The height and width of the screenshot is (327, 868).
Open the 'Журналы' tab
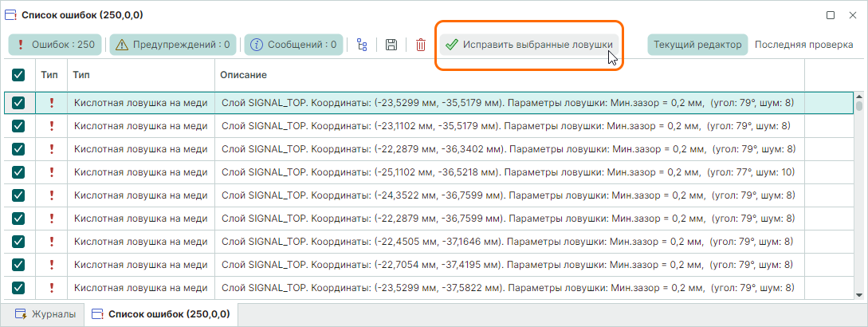(45, 314)
